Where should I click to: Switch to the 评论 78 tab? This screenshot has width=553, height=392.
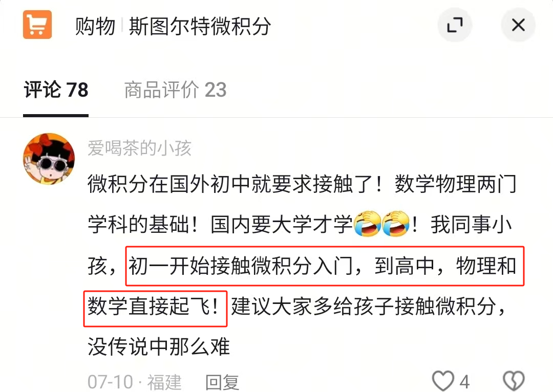point(56,90)
